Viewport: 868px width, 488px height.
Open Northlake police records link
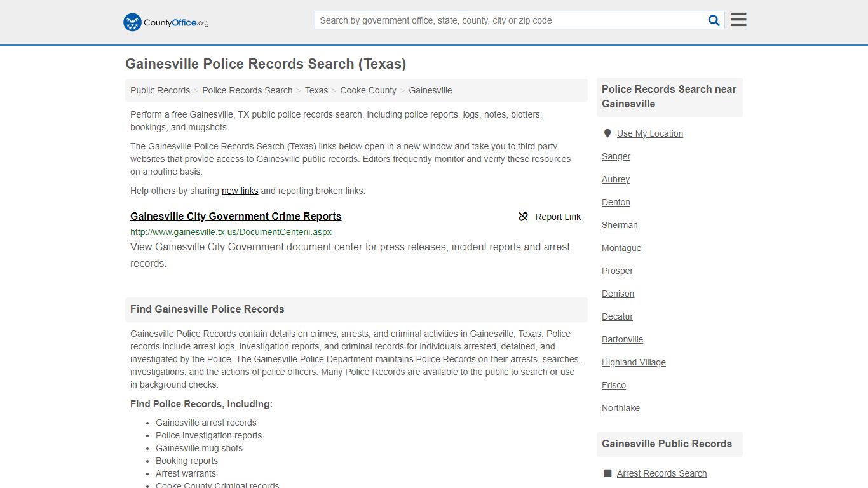pos(621,408)
